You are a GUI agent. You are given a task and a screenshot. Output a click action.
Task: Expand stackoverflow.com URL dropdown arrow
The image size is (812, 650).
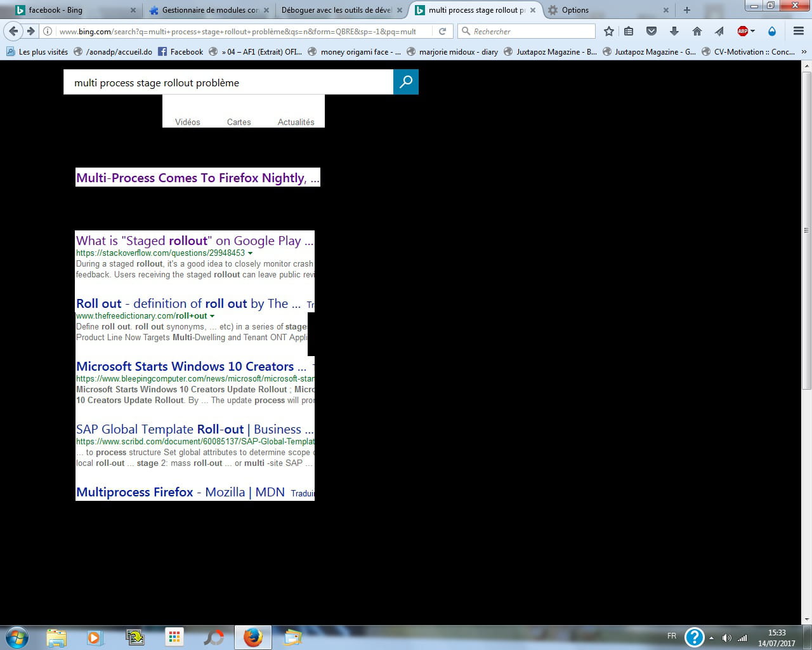coord(250,253)
